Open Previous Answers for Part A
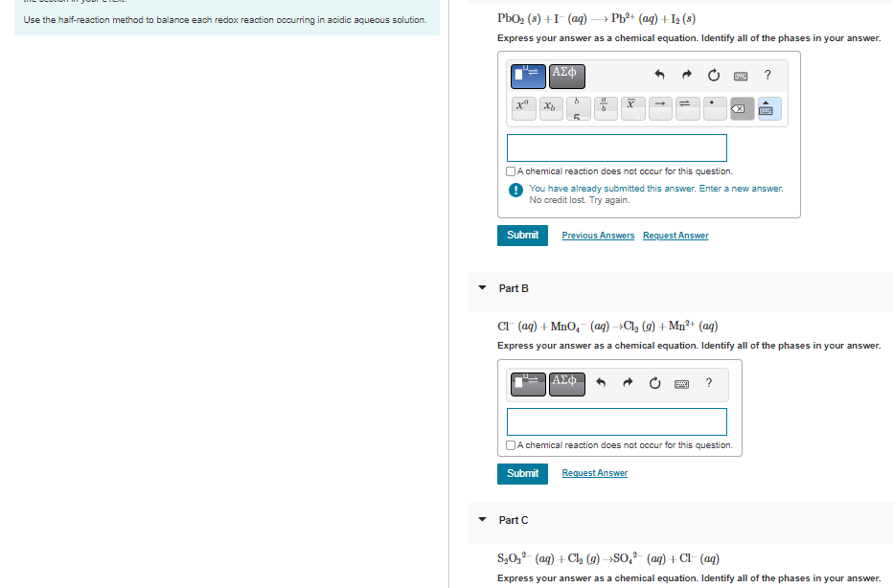This screenshot has width=893, height=588. click(x=598, y=236)
